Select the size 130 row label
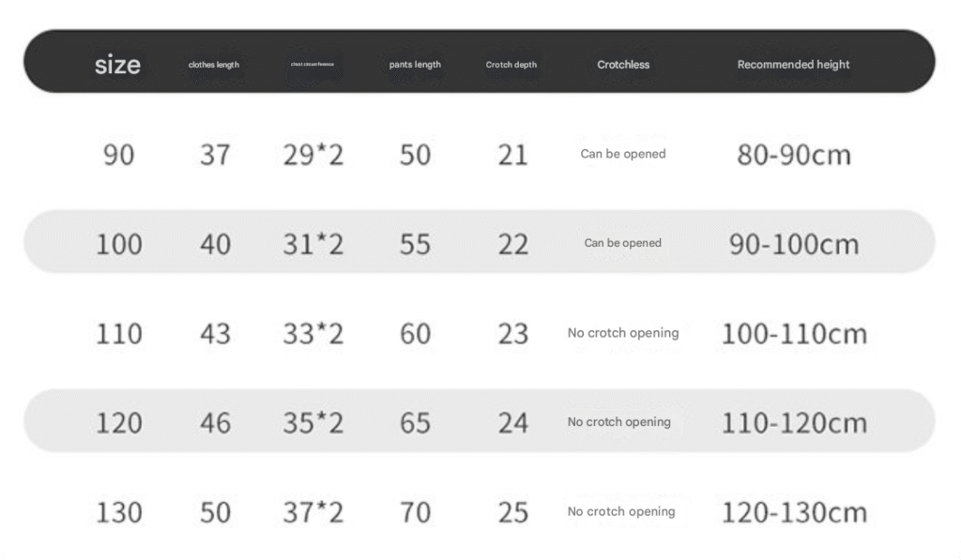The height and width of the screenshot is (560, 961). (x=118, y=512)
